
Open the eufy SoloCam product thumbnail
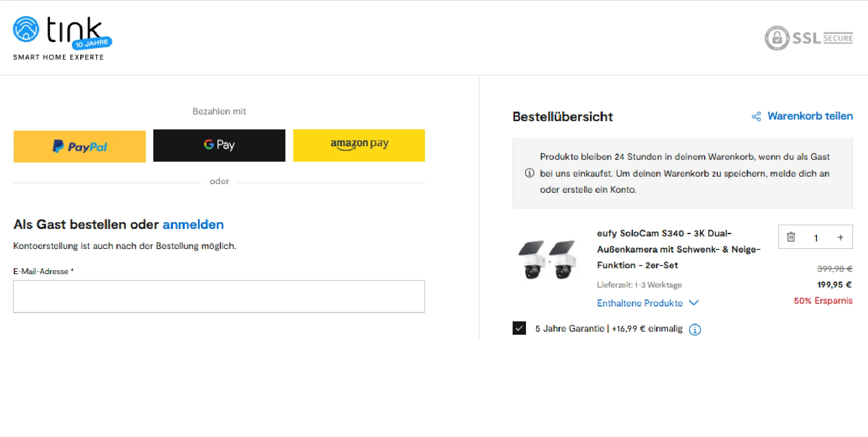pos(548,260)
